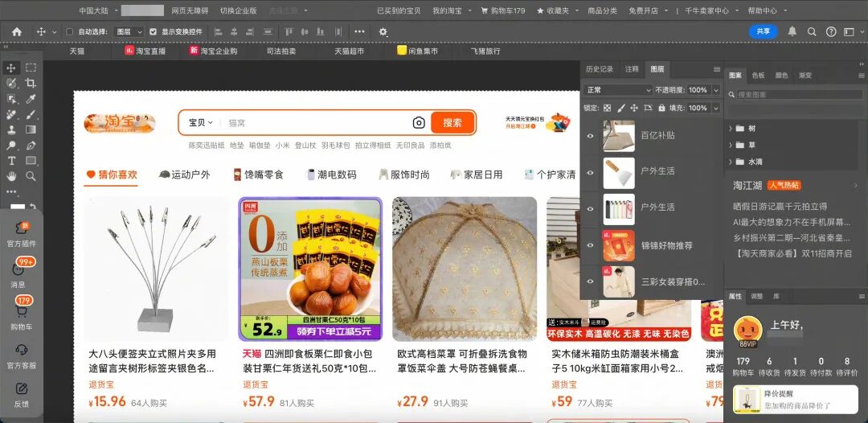Select the Clone Stamp tool
The width and height of the screenshot is (868, 423).
pos(11,130)
